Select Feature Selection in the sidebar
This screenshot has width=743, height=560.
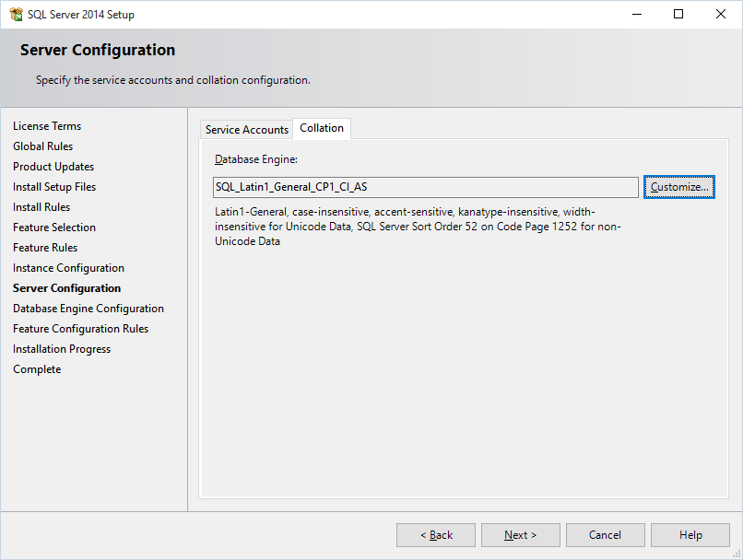[54, 227]
